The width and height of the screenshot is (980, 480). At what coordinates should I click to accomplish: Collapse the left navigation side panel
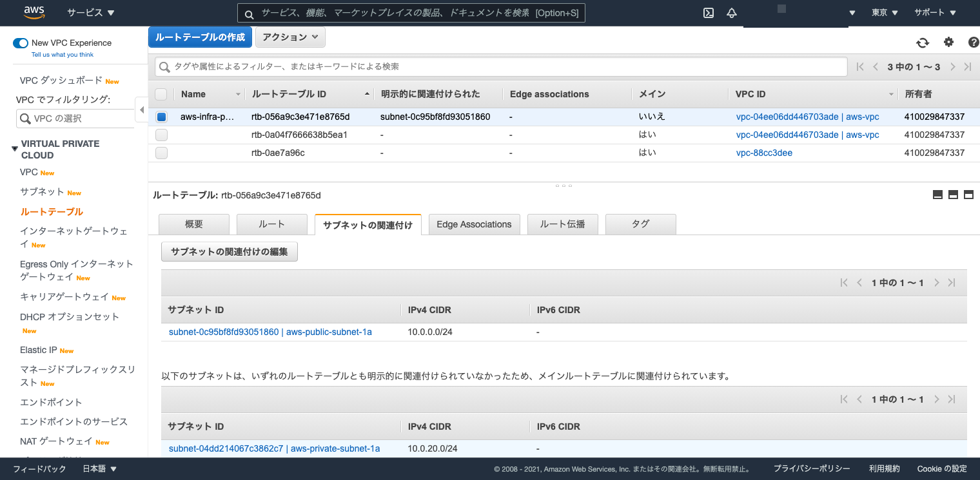pos(142,110)
